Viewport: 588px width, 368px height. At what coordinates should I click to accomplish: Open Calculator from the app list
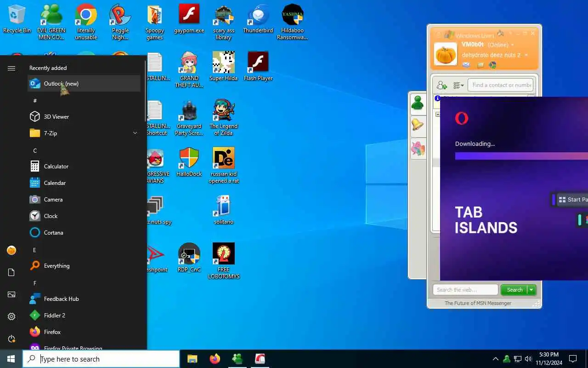click(x=84, y=166)
